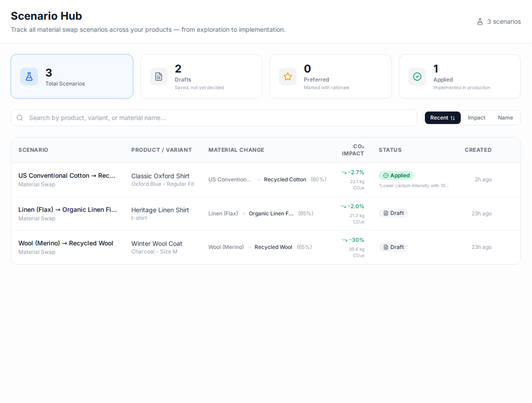This screenshot has height=403, width=532.
Task: Click the flask icon beside '3 scenarios'
Action: click(x=480, y=21)
